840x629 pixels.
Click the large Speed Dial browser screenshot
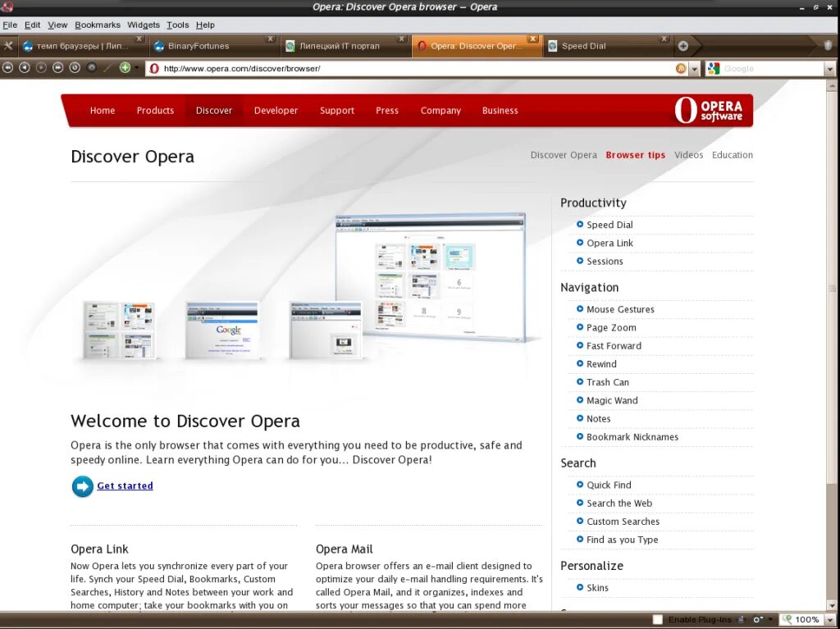(430, 277)
